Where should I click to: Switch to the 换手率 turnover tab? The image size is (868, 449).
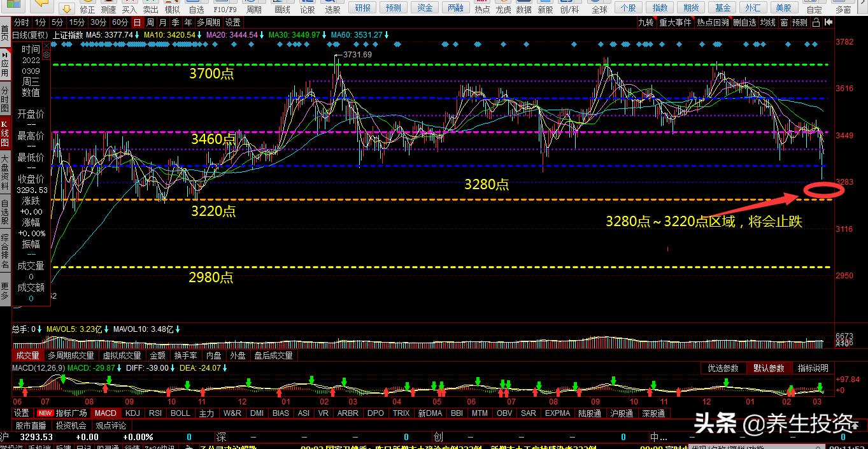click(186, 355)
